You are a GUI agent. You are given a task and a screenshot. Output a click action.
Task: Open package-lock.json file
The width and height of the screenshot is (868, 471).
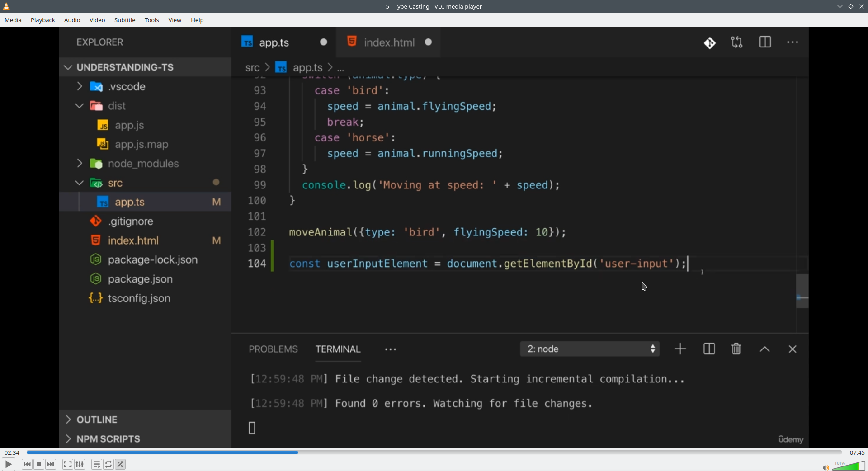coord(145,260)
